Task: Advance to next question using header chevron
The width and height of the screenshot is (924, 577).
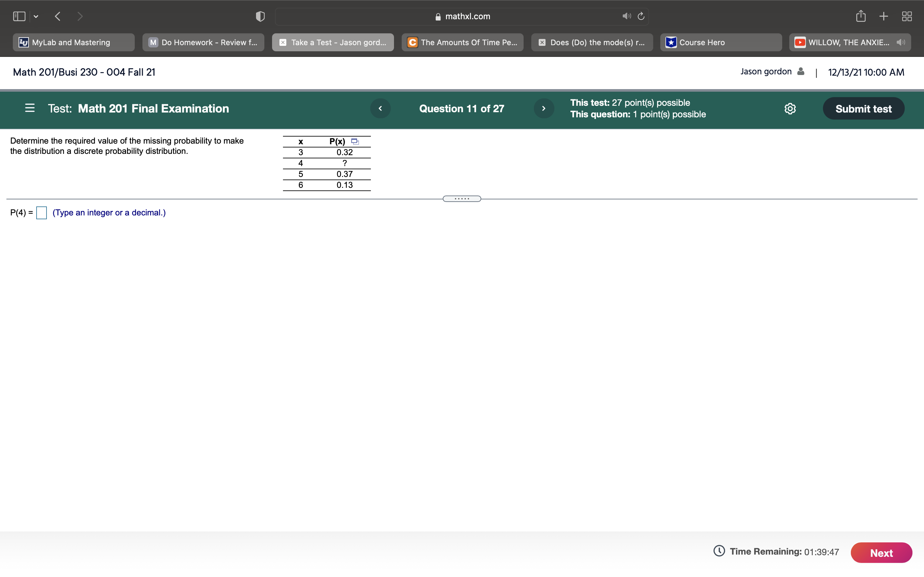Action: pos(544,109)
